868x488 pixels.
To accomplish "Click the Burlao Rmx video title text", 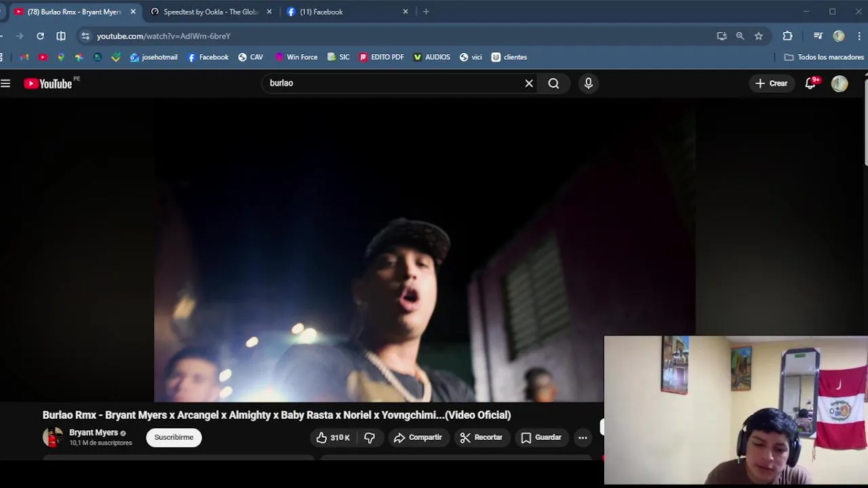I will tap(277, 415).
